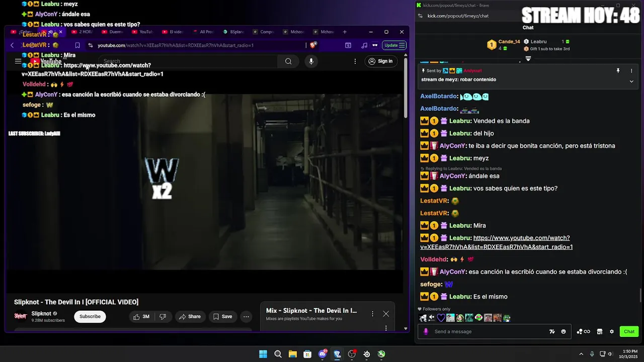Screen dimensions: 644x362
Task: Open the browser screenshot icon left of the music note
Action: [x=348, y=45]
